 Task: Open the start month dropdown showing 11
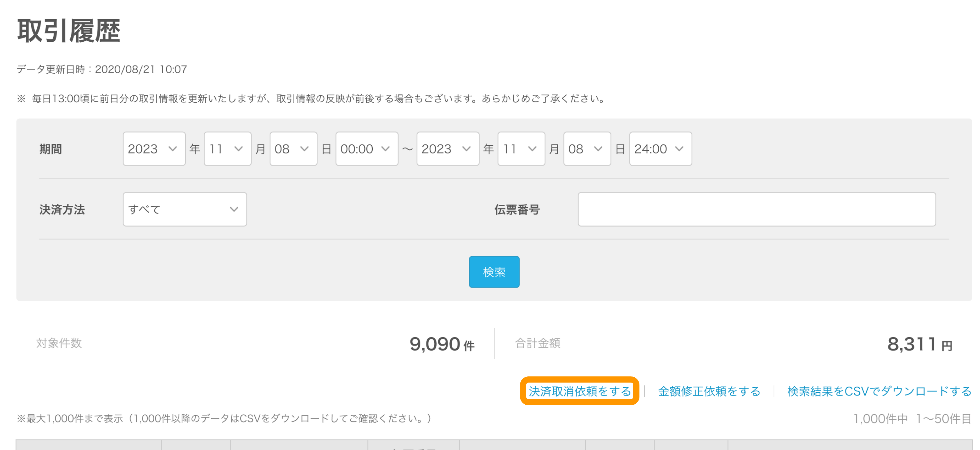click(x=228, y=149)
